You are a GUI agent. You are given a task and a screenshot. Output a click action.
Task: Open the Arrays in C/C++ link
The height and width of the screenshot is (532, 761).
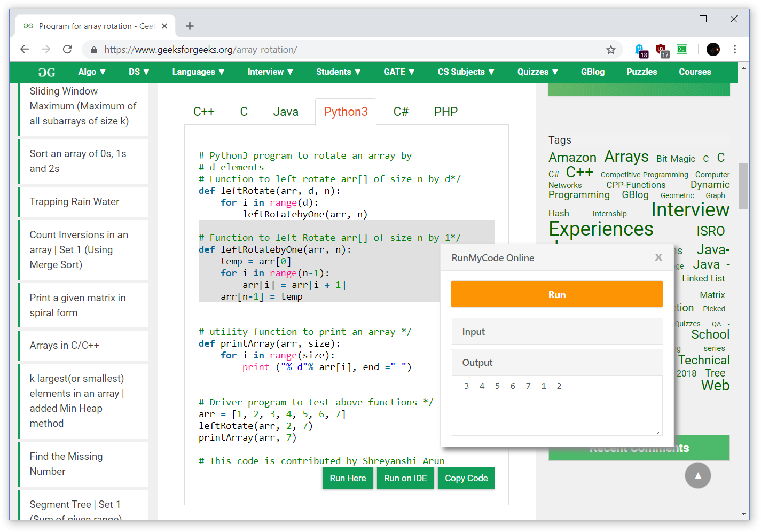[64, 345]
